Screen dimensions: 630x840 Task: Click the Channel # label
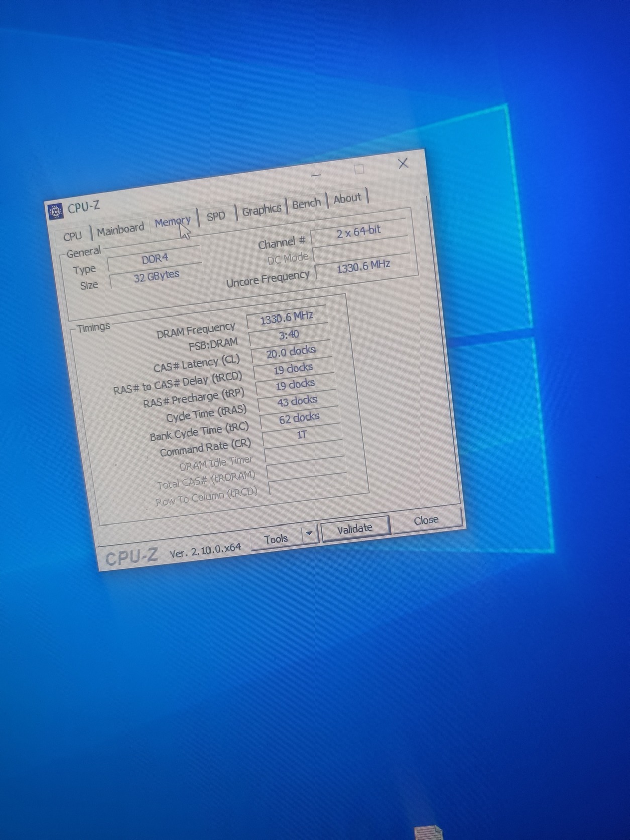pos(282,243)
